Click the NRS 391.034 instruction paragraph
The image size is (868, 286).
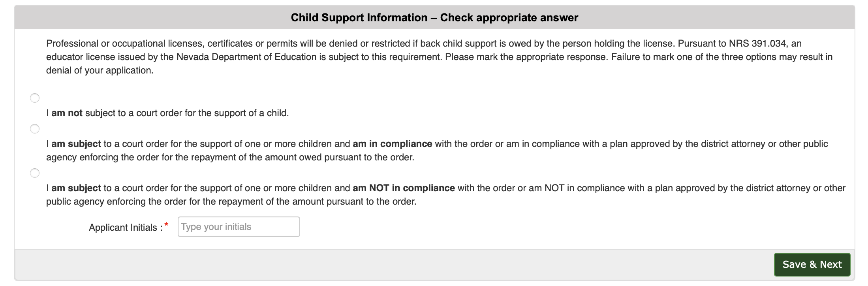434,56
